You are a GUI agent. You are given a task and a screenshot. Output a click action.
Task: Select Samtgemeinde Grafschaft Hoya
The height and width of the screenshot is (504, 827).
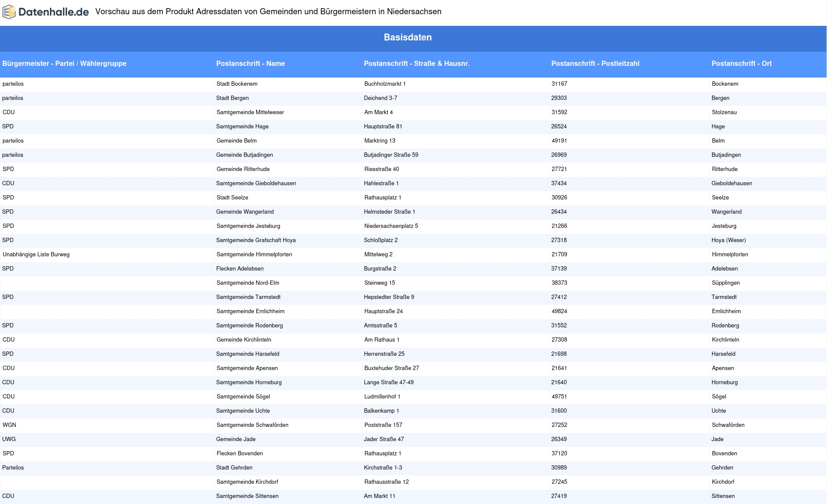click(256, 240)
